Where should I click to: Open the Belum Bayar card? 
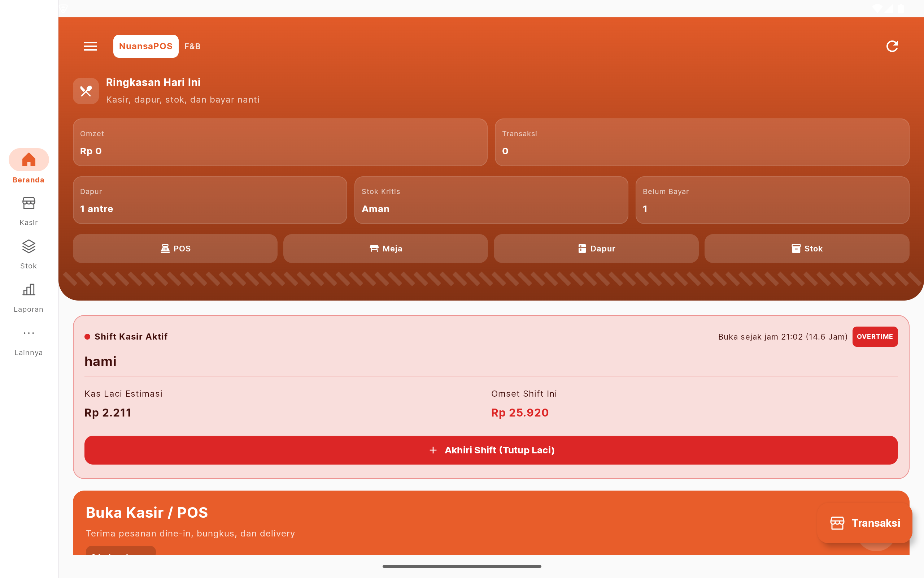772,200
